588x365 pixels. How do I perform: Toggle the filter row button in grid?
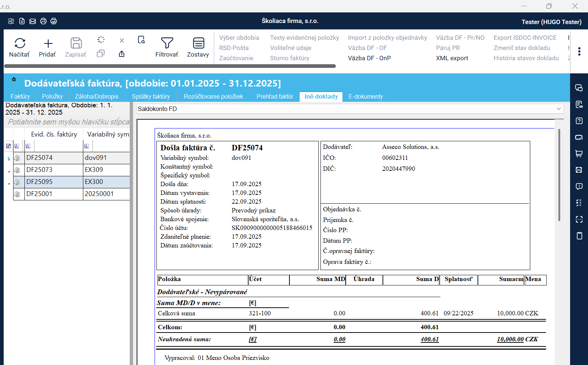click(8, 146)
